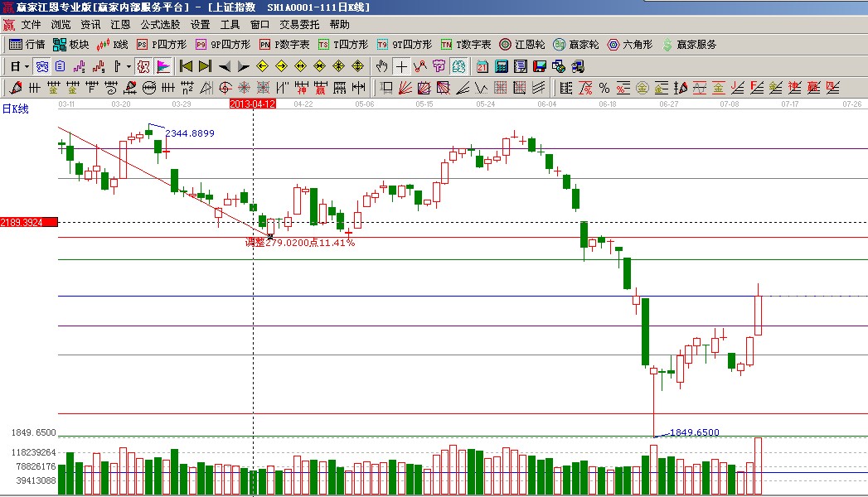Toggle the flag marker button
The width and height of the screenshot is (868, 497).
pyautogui.click(x=162, y=66)
